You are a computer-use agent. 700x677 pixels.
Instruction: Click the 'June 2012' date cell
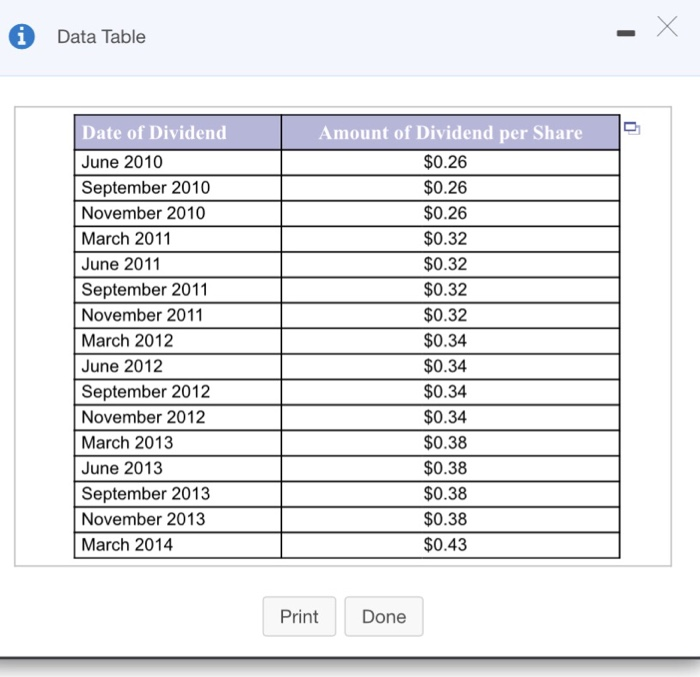[x=178, y=366]
